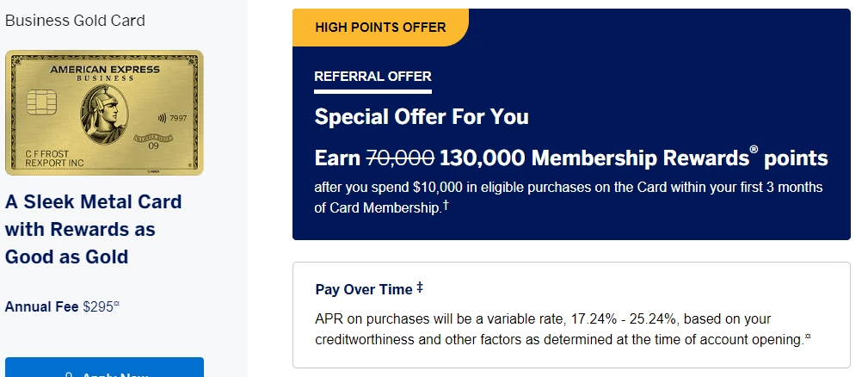
Task: Click the crossed-out 70,000 points figure
Action: click(x=401, y=158)
